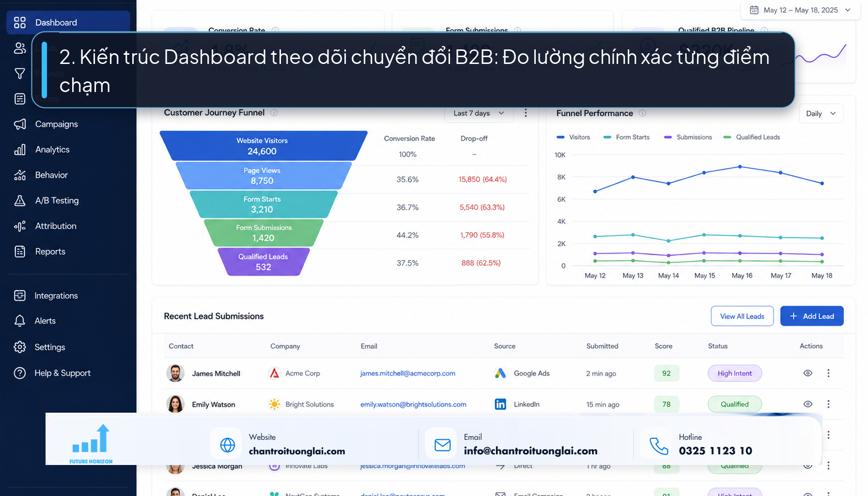Image resolution: width=868 pixels, height=496 pixels.
Task: Open emily.watson@brightsolutions.com email link
Action: [x=413, y=404]
